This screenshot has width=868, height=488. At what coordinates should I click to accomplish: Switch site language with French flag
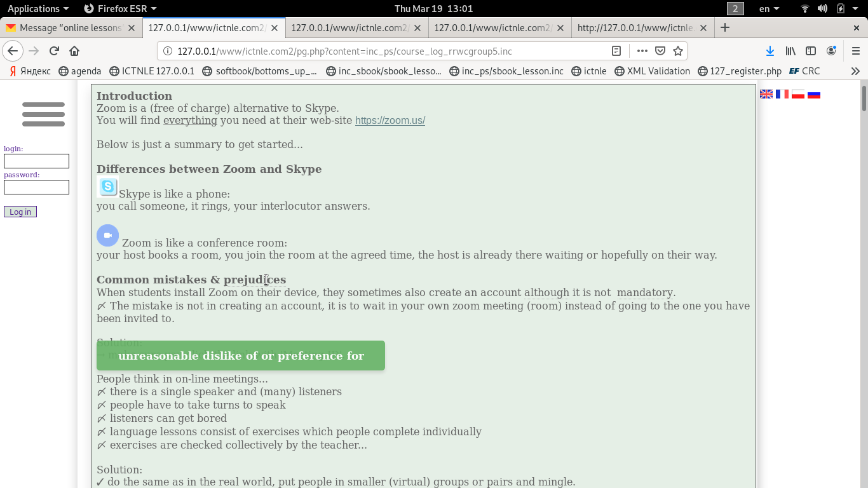point(782,94)
